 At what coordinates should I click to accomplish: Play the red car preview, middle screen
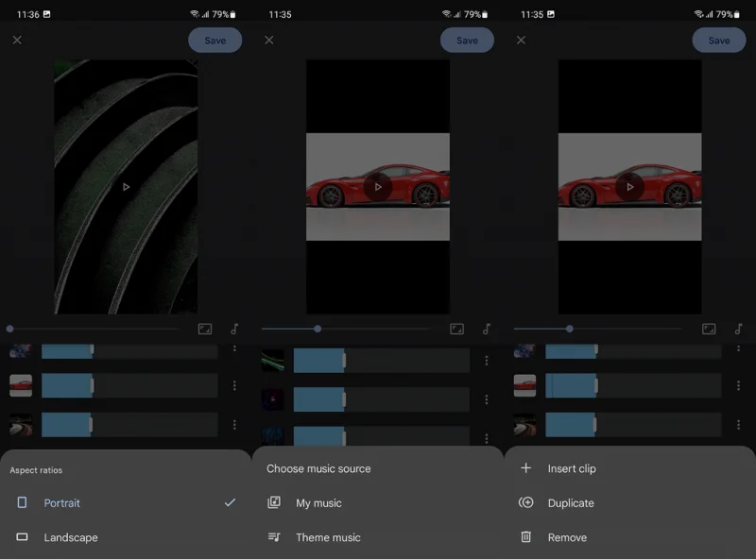point(378,187)
